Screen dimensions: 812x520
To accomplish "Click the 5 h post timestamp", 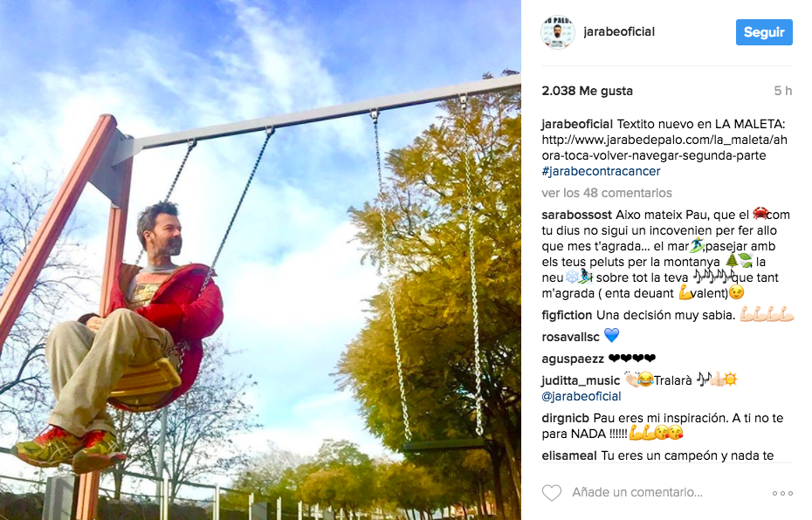I will pyautogui.click(x=783, y=91).
